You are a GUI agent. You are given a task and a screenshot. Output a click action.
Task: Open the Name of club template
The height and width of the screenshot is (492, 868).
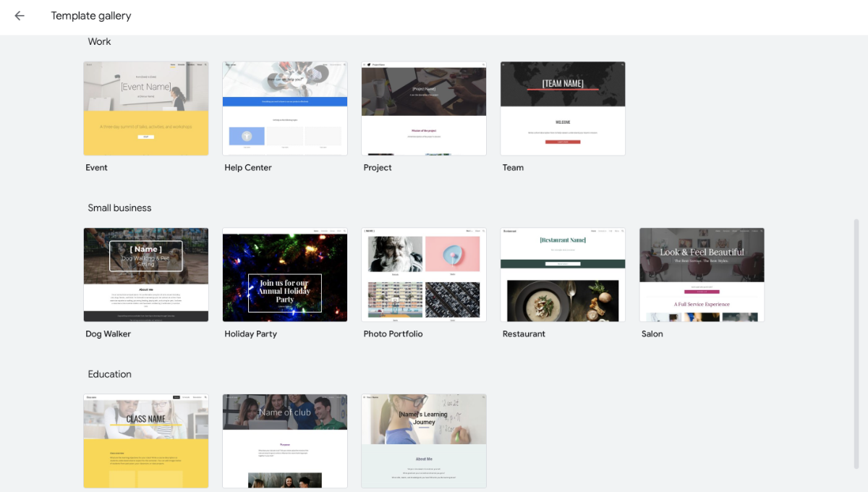tap(284, 441)
